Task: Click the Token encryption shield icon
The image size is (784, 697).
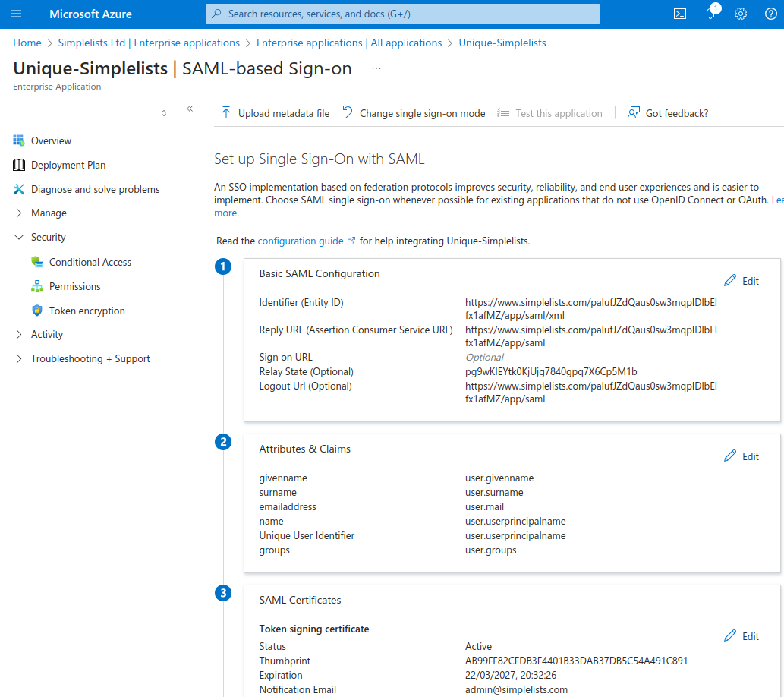Action: coord(37,311)
